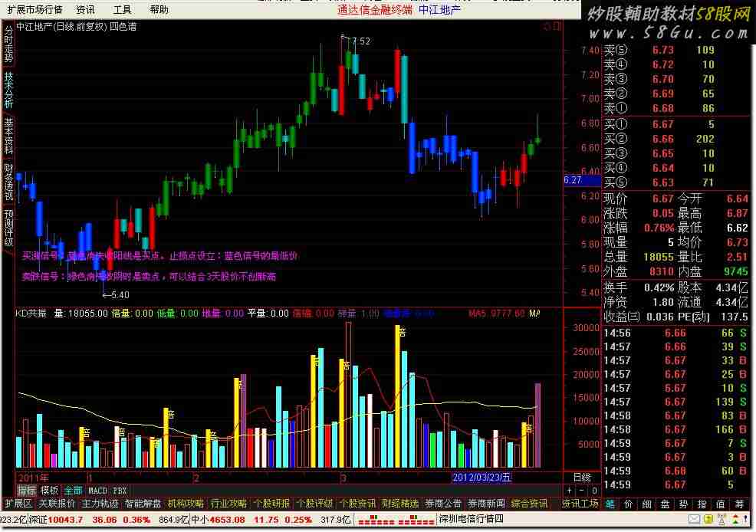Open the 财经精选 bottom tab
Screen dimensions: 756x532
(x=400, y=504)
